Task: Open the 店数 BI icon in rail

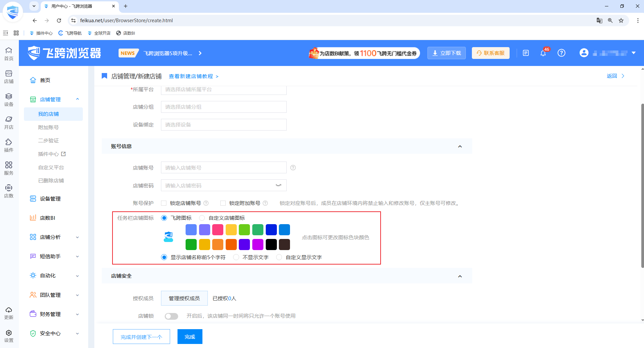Action: tap(9, 191)
